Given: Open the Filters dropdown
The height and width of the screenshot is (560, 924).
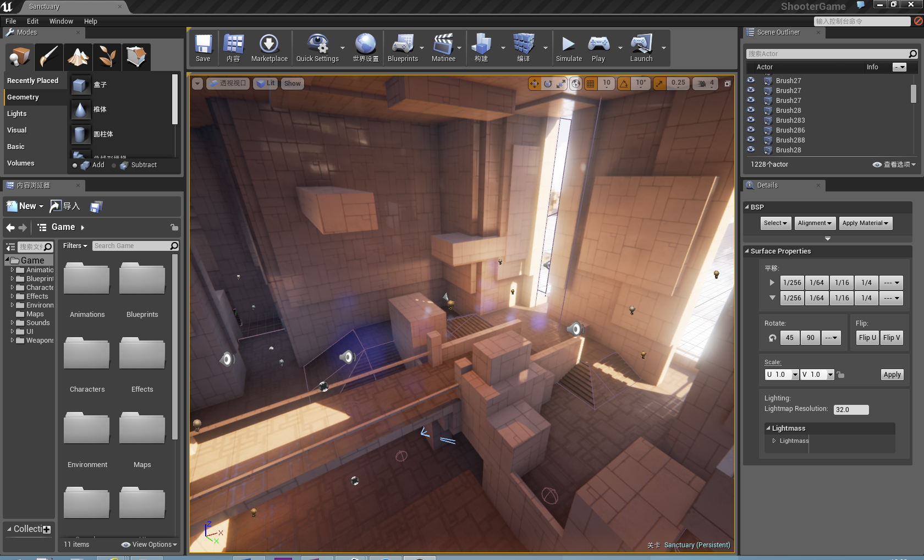Looking at the screenshot, I should (75, 246).
